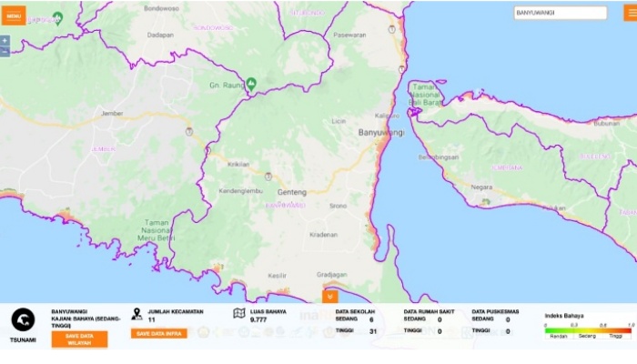Image resolution: width=637 pixels, height=364 pixels.
Task: Click the Belimbingsari label
Action: click(x=439, y=157)
